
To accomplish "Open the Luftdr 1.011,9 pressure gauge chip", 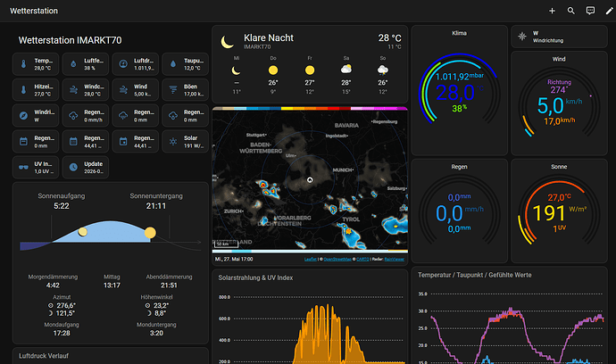I will (135, 64).
